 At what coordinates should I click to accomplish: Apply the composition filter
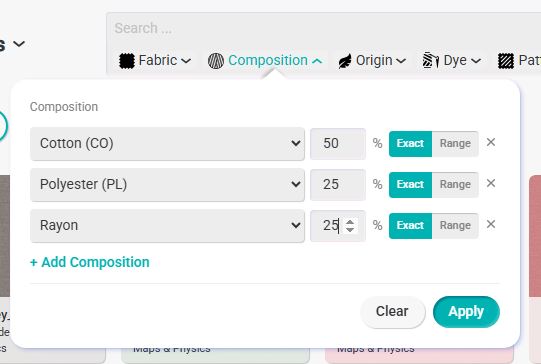tap(466, 312)
